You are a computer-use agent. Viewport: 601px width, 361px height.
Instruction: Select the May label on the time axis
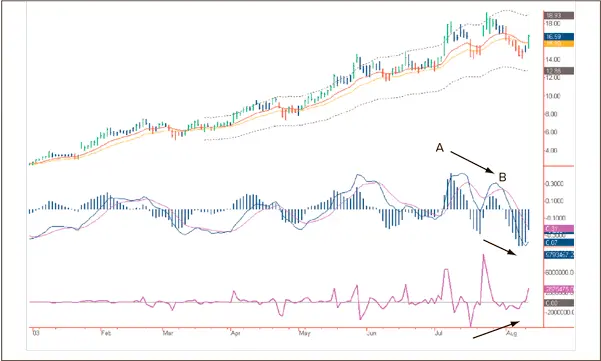click(304, 333)
